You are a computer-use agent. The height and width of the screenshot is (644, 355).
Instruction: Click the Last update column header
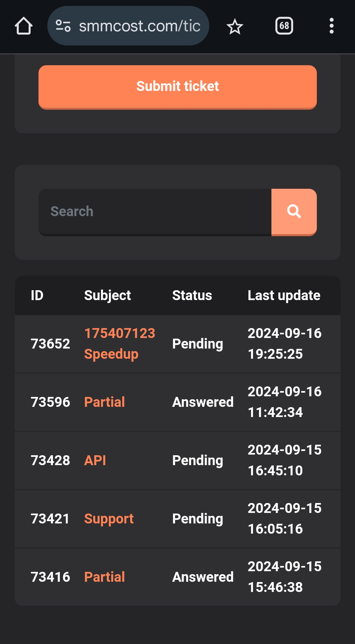[x=284, y=295]
